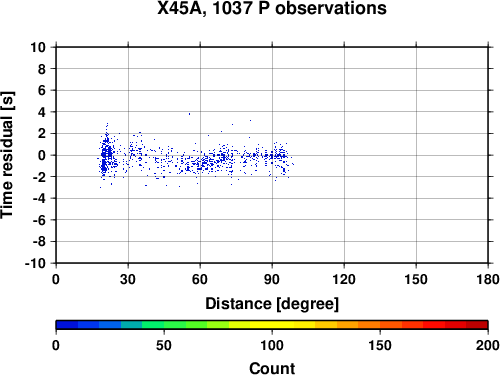Click the x-axis tick label 120
Viewport: 500px width, 375px height.
click(344, 279)
